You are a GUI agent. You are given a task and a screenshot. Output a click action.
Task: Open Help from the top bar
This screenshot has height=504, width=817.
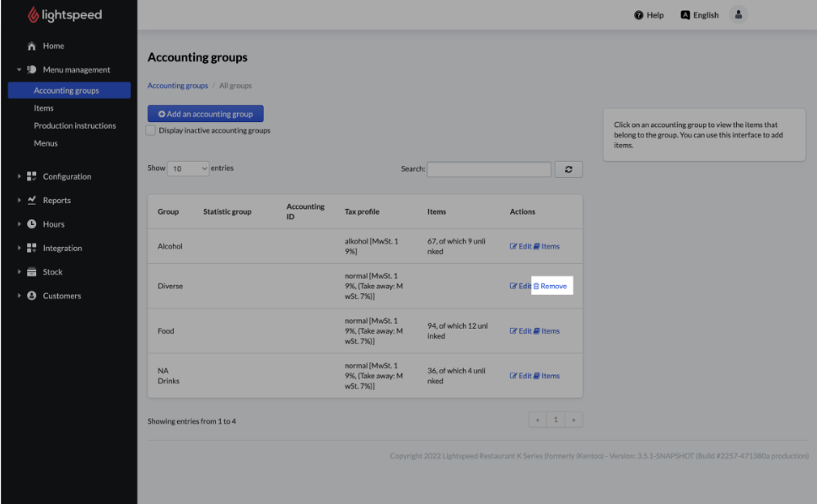click(648, 15)
